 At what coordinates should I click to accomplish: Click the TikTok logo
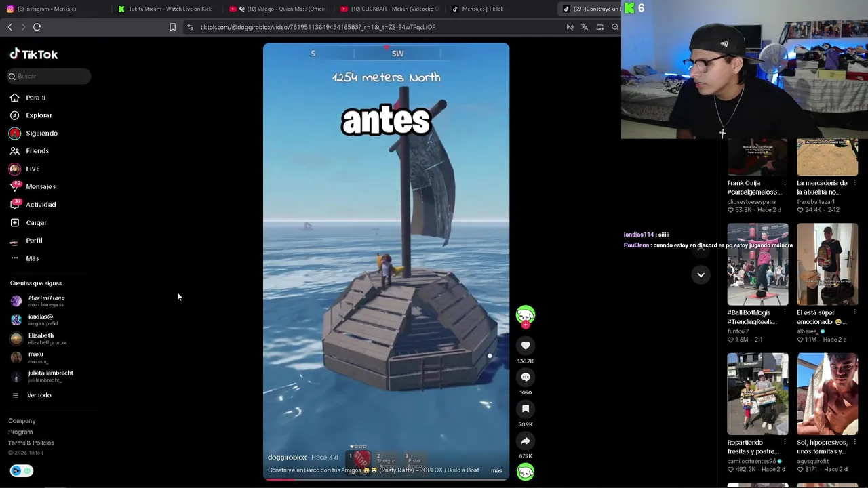[34, 54]
